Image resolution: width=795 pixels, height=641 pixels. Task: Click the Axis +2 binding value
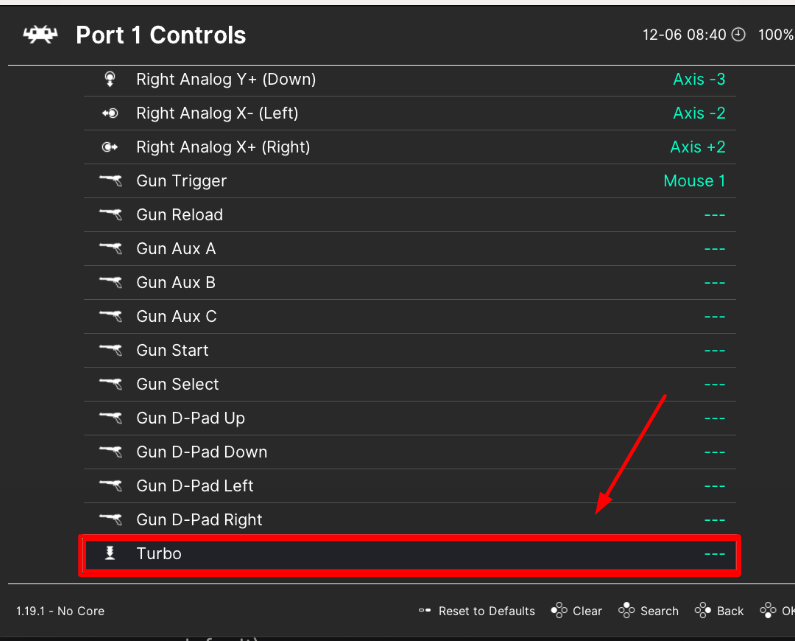point(697,147)
